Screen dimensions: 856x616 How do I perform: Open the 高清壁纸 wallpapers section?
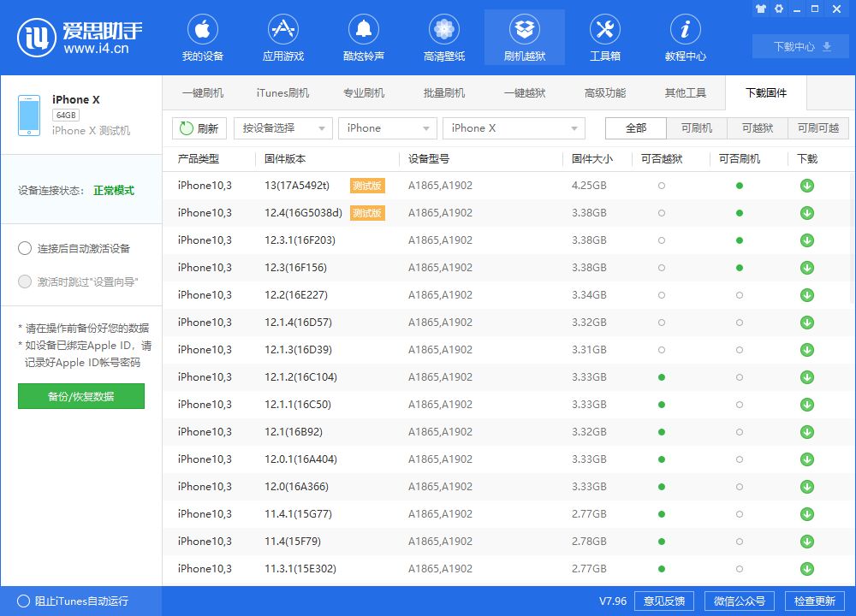[443, 39]
